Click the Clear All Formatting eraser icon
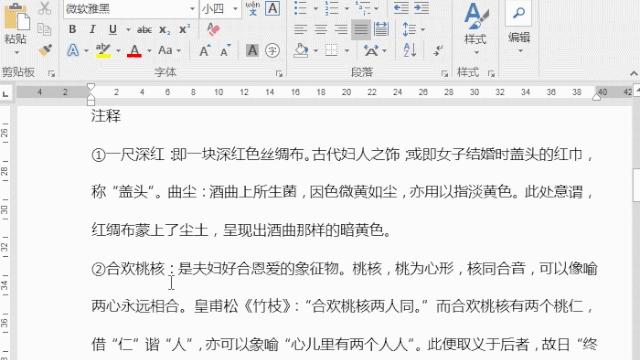Viewport: 640px width, 360px height. (x=213, y=29)
